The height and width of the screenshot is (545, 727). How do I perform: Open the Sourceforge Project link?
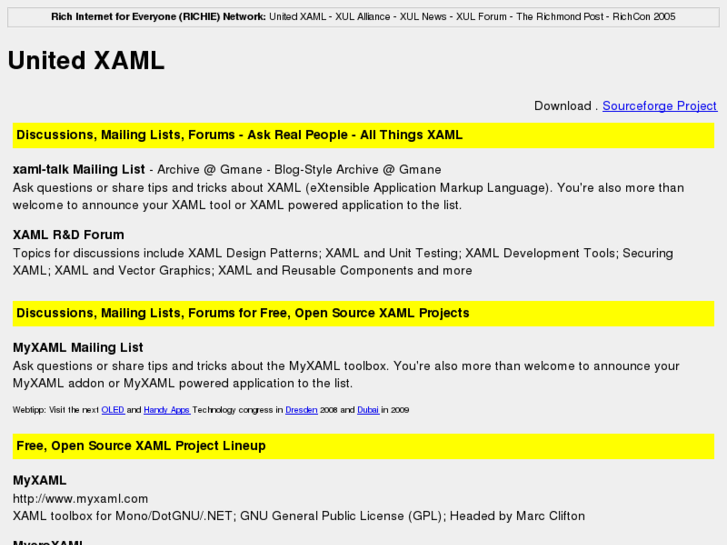(x=659, y=106)
